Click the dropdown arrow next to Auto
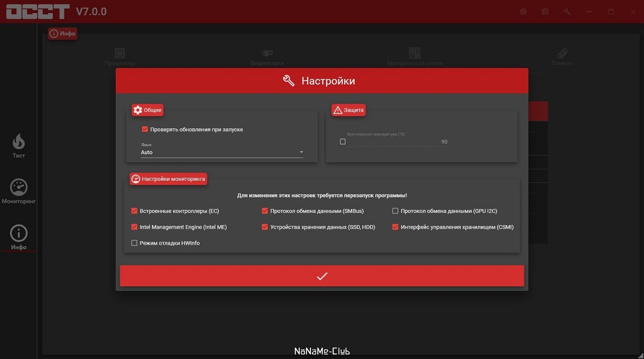 [x=301, y=152]
